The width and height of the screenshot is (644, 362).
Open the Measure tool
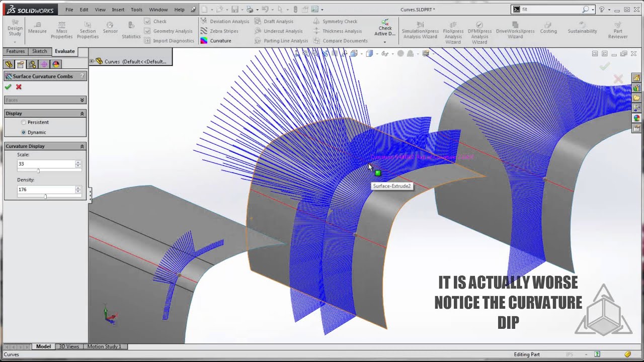pos(37,28)
